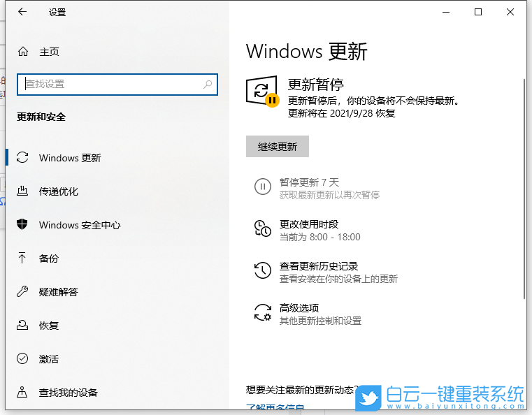532x415 pixels.
Task: Go back with the arrow icon
Action: (22, 12)
